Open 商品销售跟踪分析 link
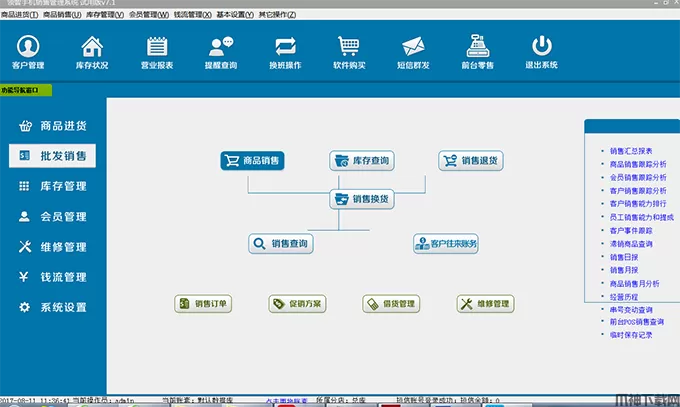The width and height of the screenshot is (680, 407). pos(638,164)
